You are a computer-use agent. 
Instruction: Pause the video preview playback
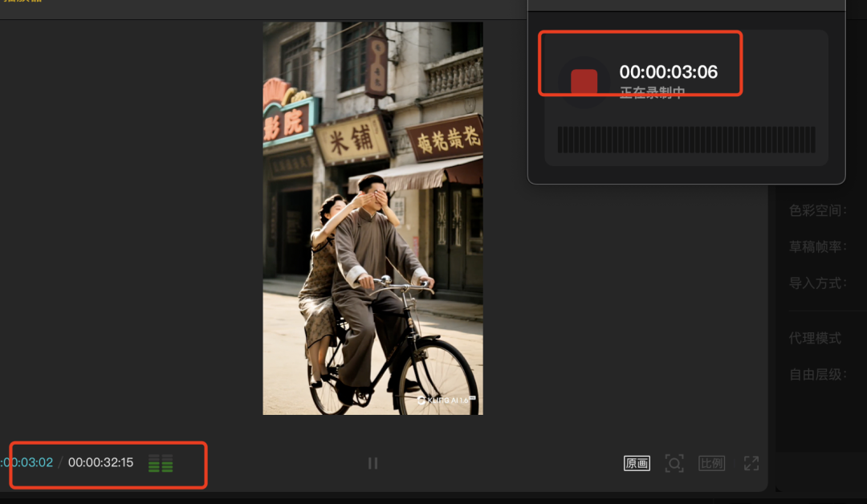[x=372, y=463]
